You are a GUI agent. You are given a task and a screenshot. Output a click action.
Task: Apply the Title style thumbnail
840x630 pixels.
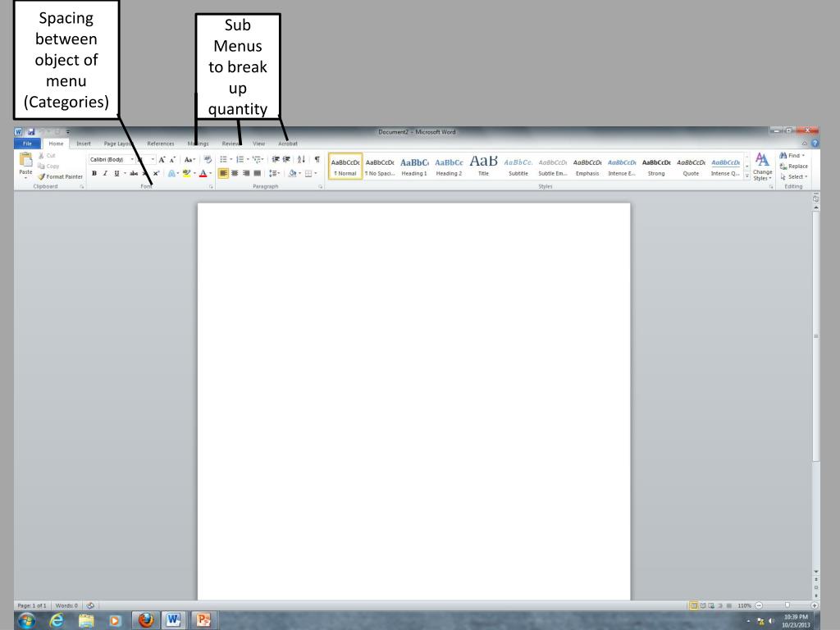point(483,166)
